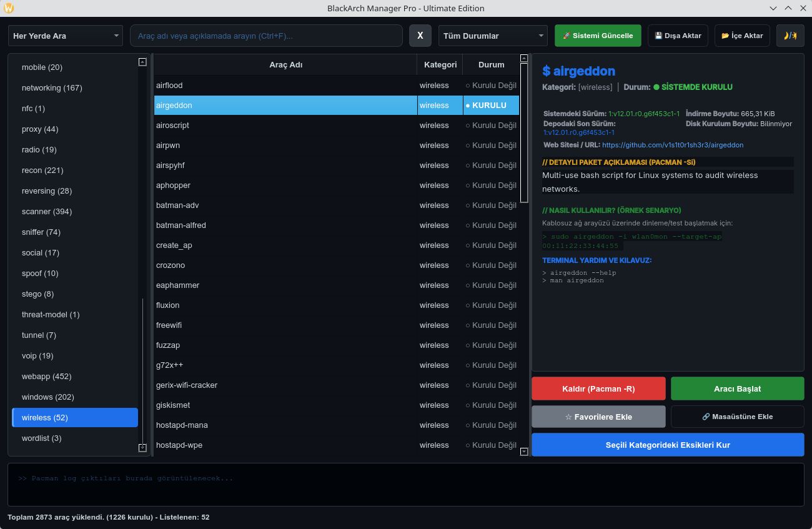Sort by the 'Durum' column header
This screenshot has height=529, width=812.
pyautogui.click(x=491, y=64)
